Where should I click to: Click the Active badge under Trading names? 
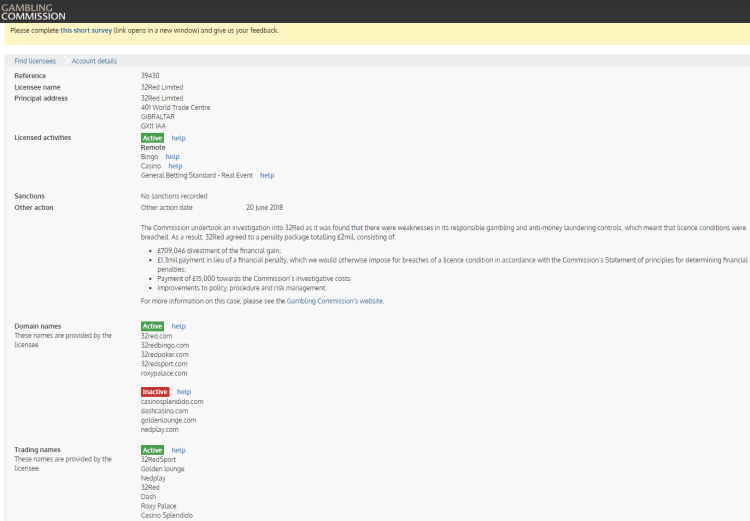pos(153,450)
